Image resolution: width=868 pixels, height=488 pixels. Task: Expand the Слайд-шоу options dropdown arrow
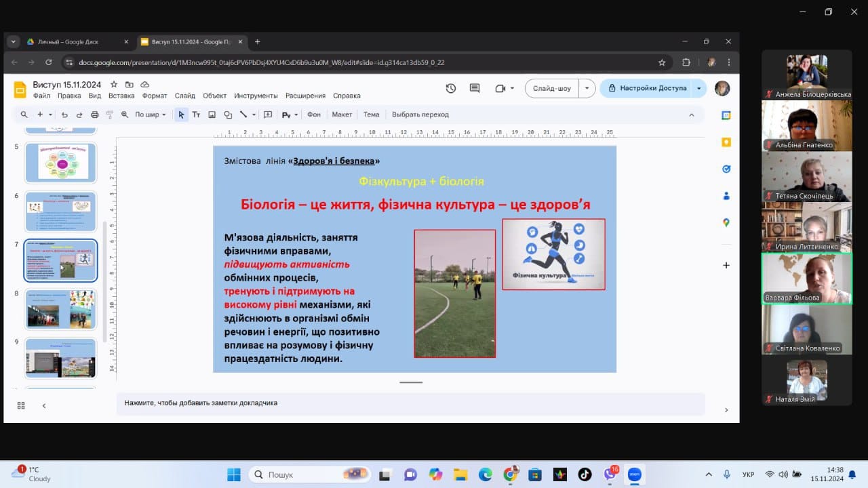587,88
